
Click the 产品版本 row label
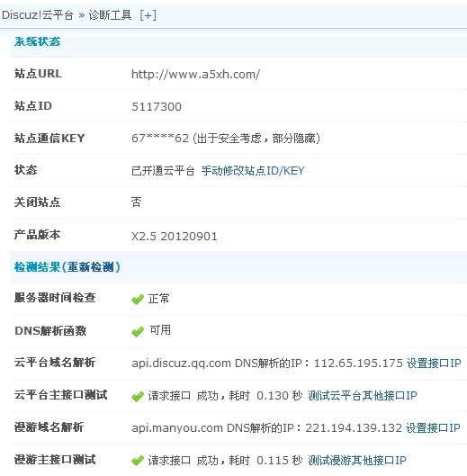point(38,235)
